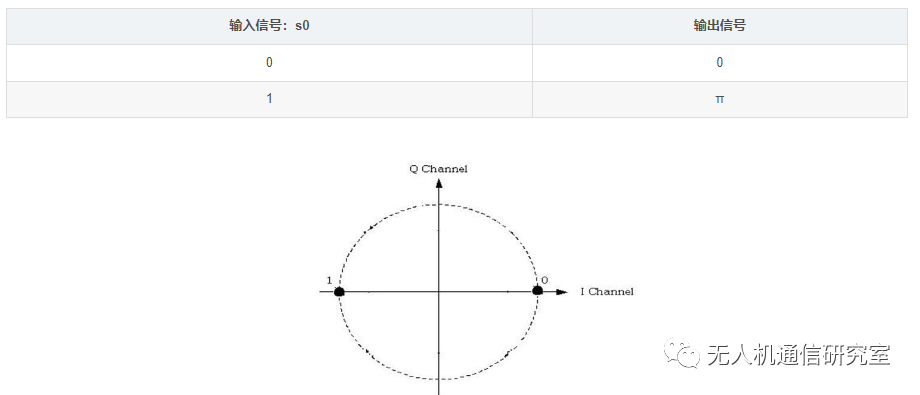The width and height of the screenshot is (920, 395).
Task: Click the label 1 beside left point
Action: pos(329,280)
